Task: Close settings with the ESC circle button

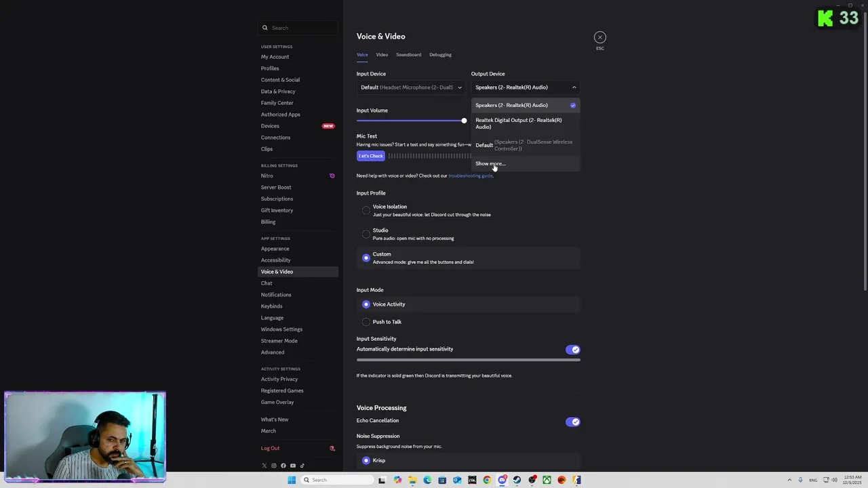Action: point(600,37)
